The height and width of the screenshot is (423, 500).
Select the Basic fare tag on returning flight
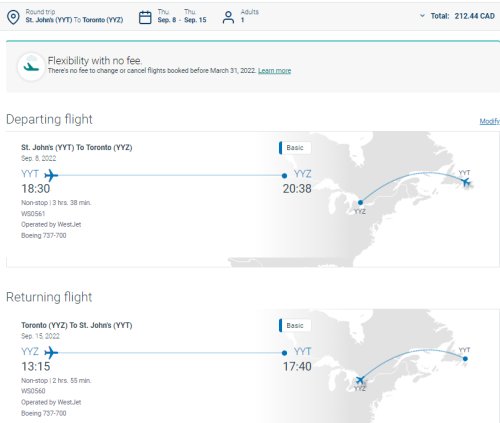coord(295,326)
